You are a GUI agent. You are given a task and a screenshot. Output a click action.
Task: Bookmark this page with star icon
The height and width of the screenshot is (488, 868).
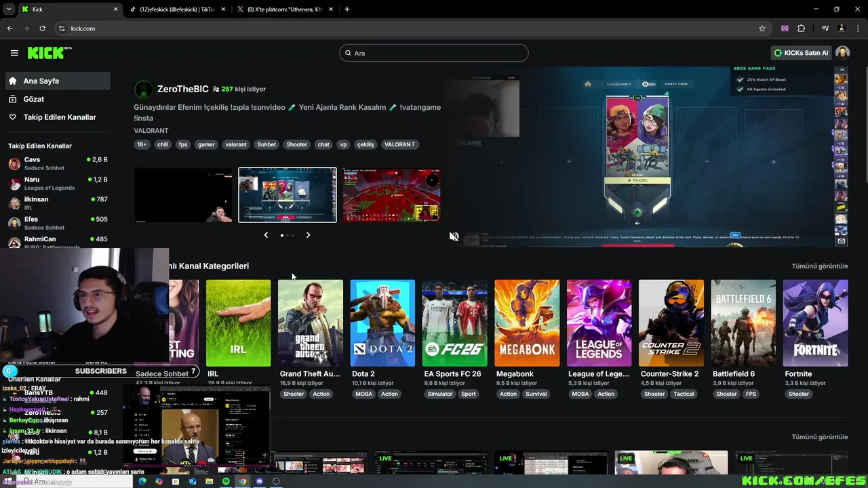click(762, 28)
